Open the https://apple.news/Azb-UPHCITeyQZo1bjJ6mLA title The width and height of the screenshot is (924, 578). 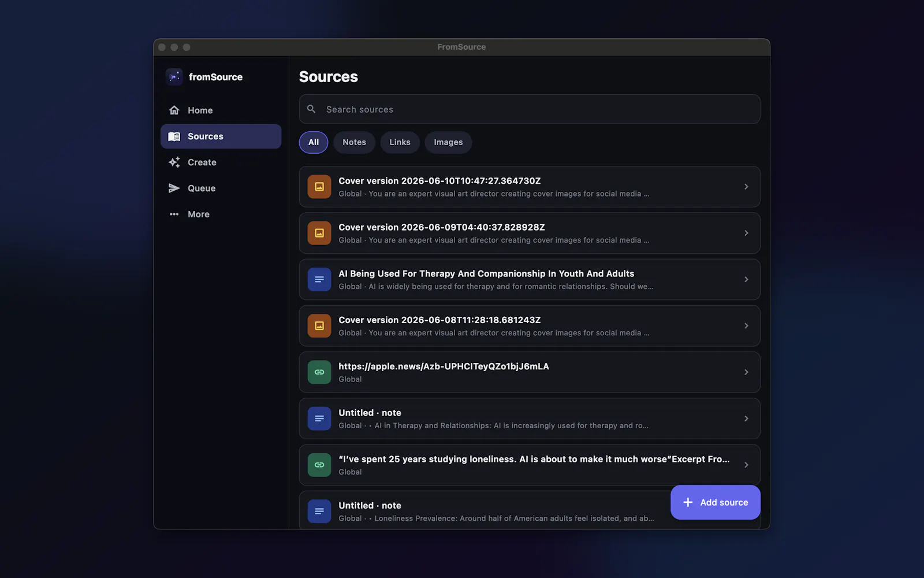tap(444, 366)
